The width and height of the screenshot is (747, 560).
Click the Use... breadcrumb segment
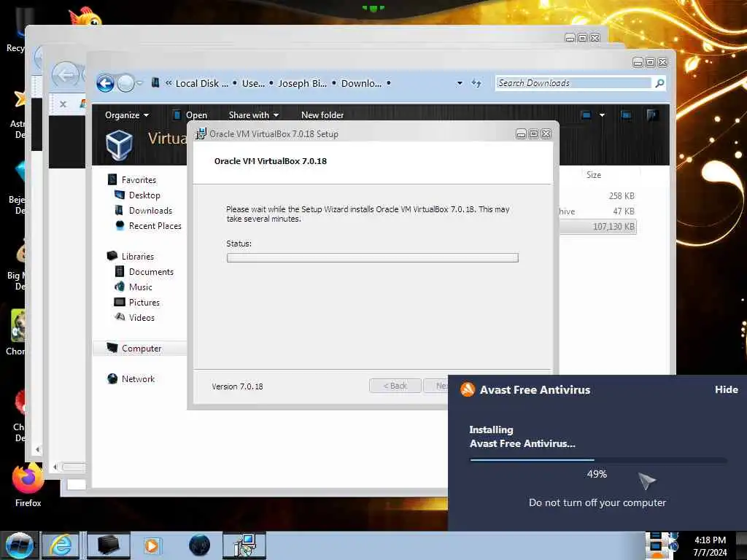pyautogui.click(x=253, y=83)
